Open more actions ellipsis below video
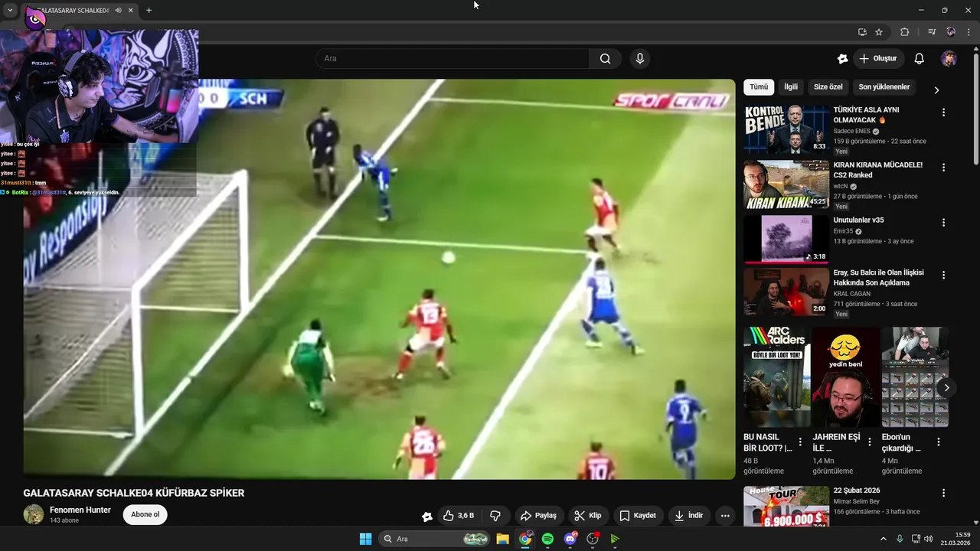 tap(725, 516)
